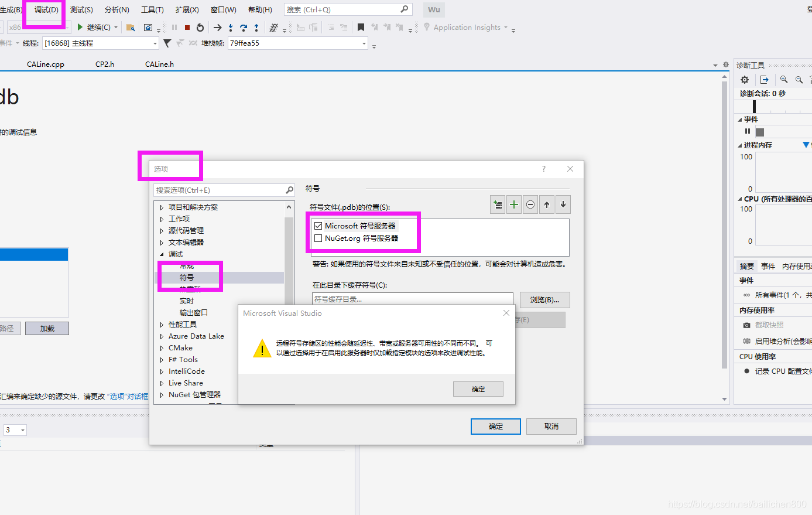Collapse the 进程内存 graph section
This screenshot has height=515, width=812.
[x=740, y=145]
